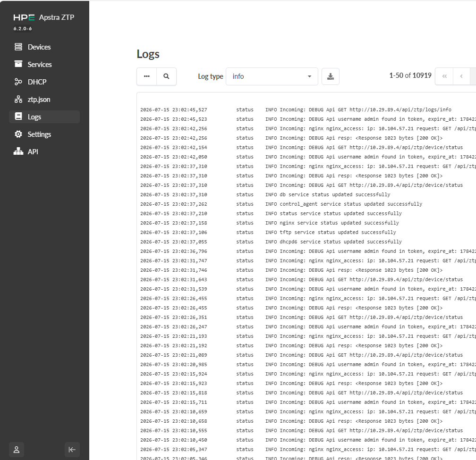
Task: Click the HPE Apstra ZTP logo
Action: point(44,17)
